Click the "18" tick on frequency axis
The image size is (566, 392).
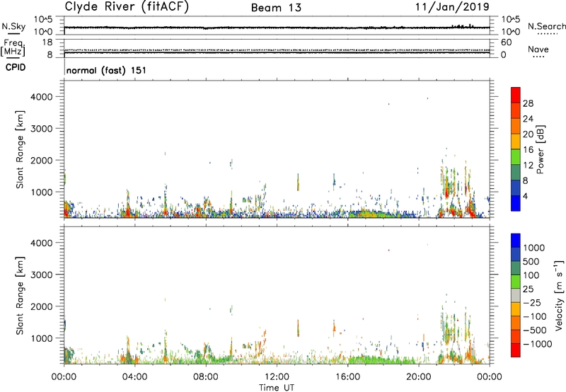click(47, 42)
